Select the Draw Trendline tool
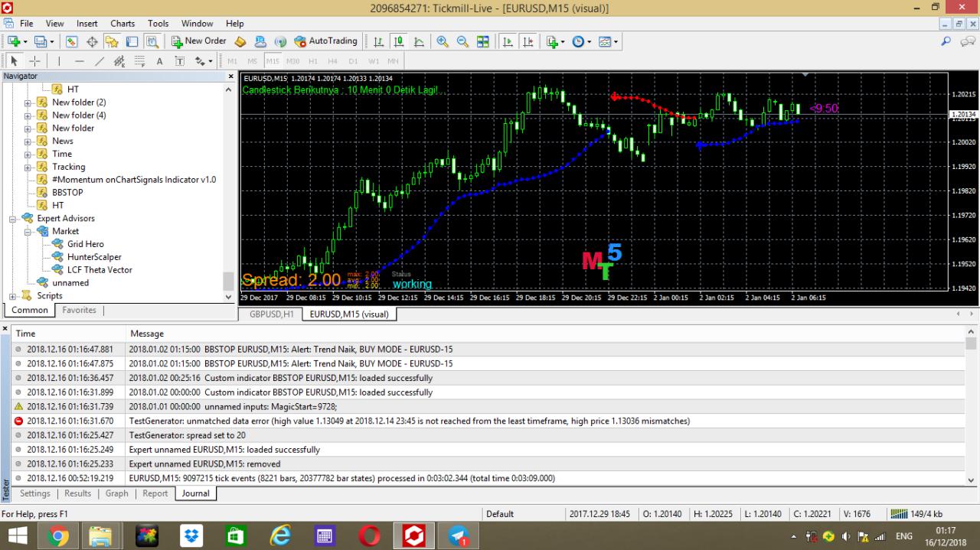 [x=100, y=61]
